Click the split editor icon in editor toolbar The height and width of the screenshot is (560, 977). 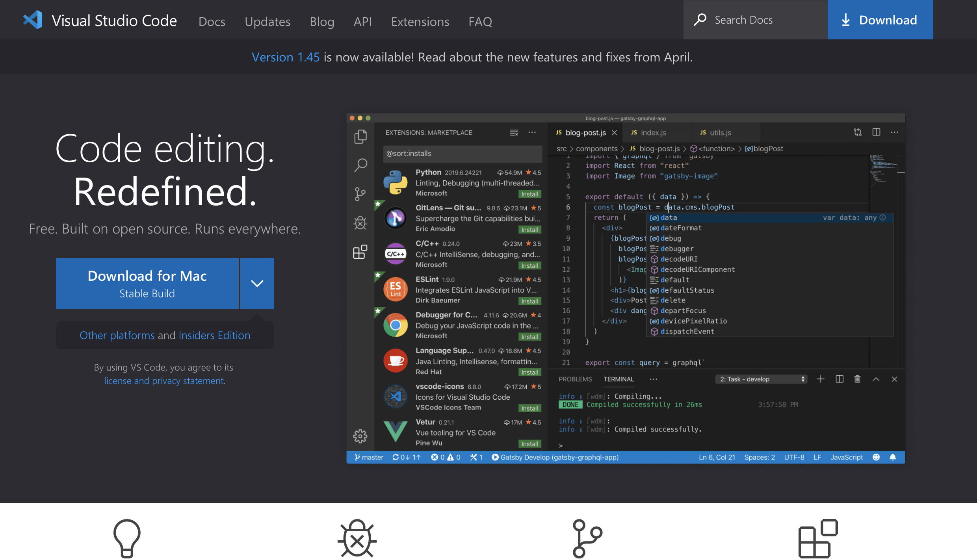[876, 132]
